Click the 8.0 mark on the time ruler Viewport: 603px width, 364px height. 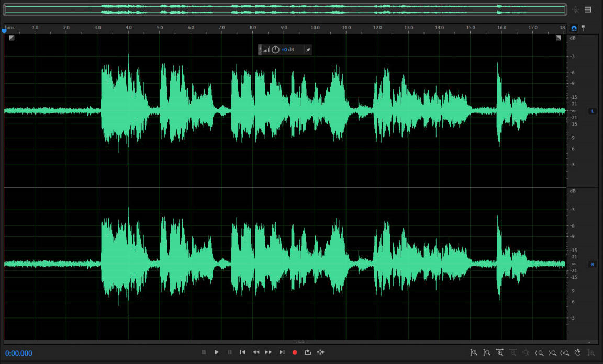pos(253,28)
